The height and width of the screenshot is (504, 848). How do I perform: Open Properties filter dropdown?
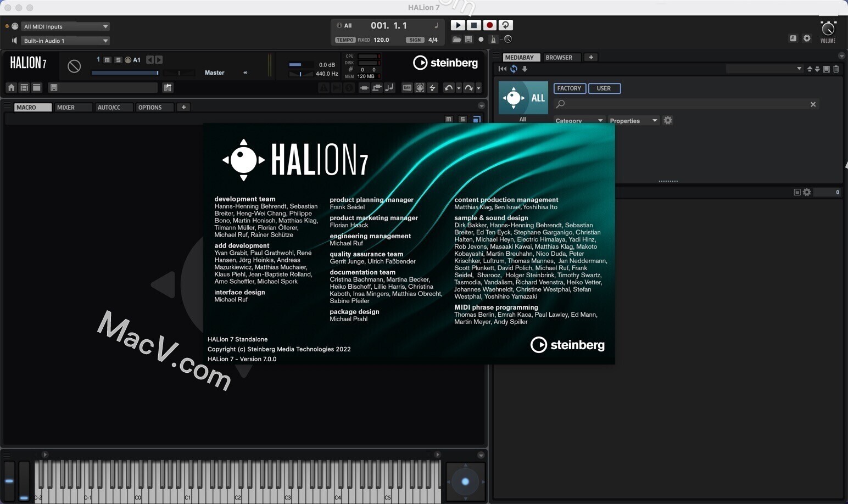point(633,121)
